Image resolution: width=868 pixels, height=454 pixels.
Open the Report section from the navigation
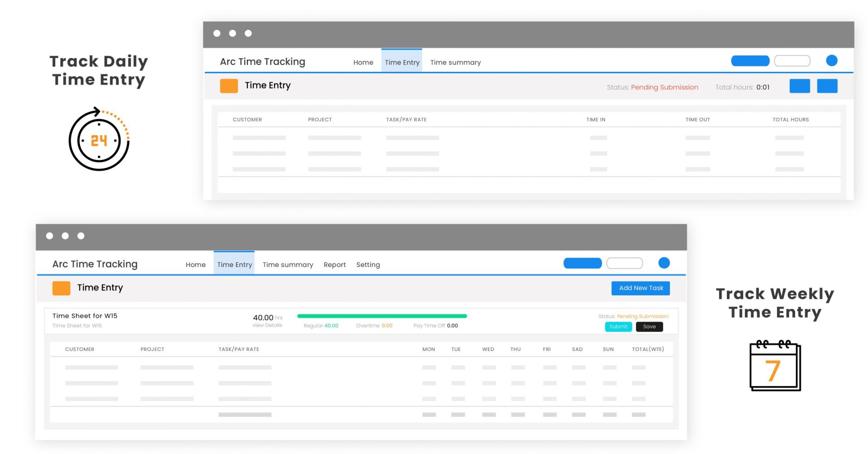[335, 265]
